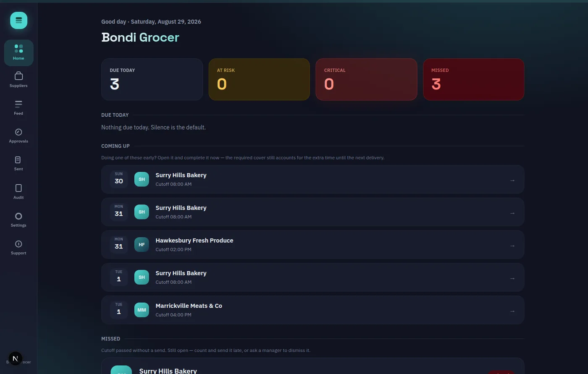Go to the Feed section
This screenshot has width=588, height=374.
18,107
